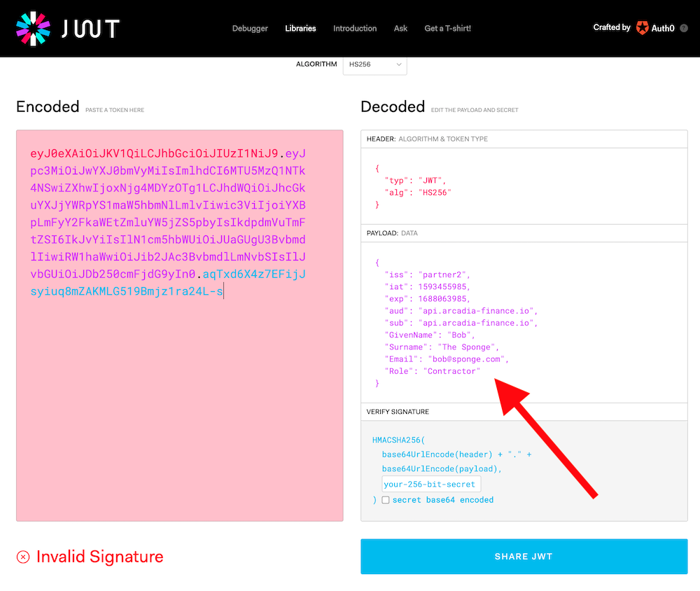This screenshot has width=700, height=591.
Task: Click the "Role": "Contractor" payload line
Action: tap(433, 371)
